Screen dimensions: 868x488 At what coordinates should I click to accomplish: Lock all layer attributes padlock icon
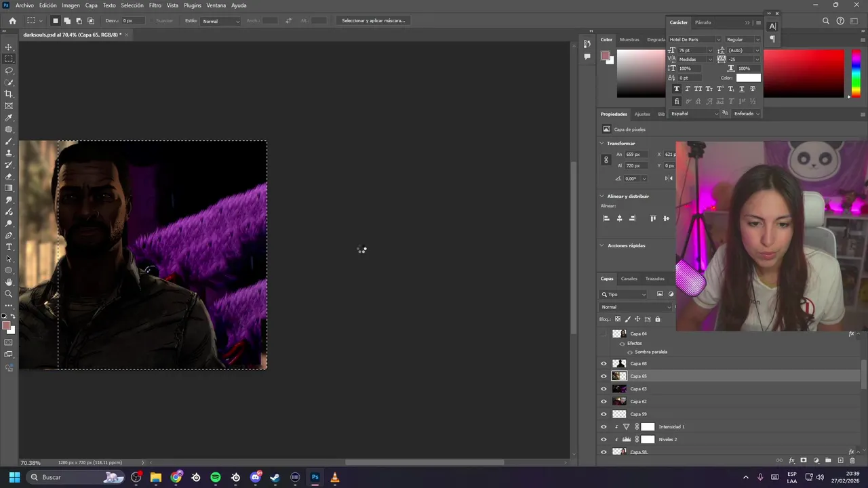point(657,319)
